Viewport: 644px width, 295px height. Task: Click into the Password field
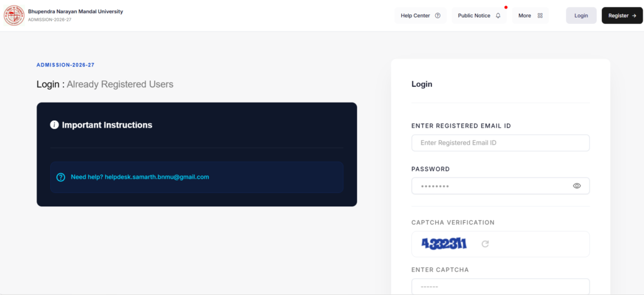point(500,186)
